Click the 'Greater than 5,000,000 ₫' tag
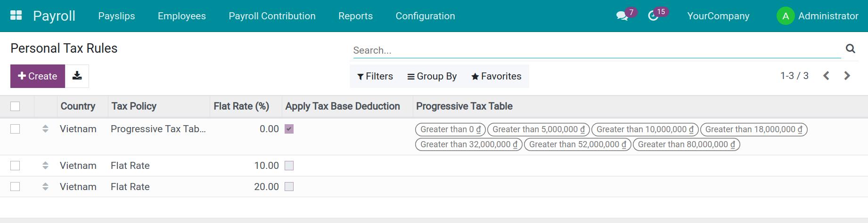This screenshot has height=223, width=868. tap(538, 129)
